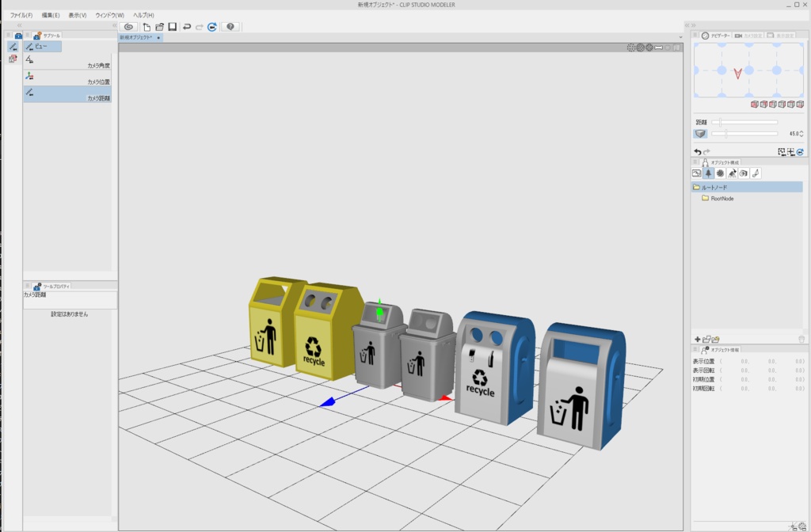Screen dimensions: 811x532
Task: Click the add node button below the tree
Action: (698, 337)
